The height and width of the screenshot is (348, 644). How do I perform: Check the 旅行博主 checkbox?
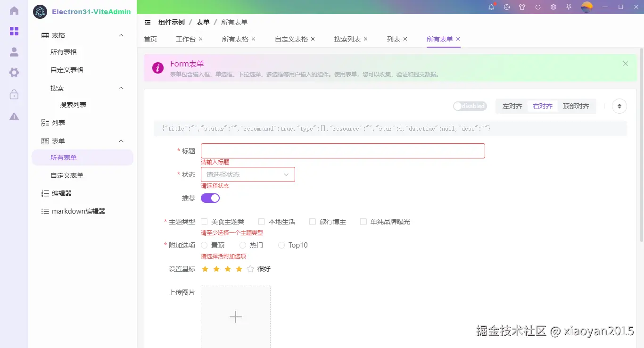[x=313, y=222]
